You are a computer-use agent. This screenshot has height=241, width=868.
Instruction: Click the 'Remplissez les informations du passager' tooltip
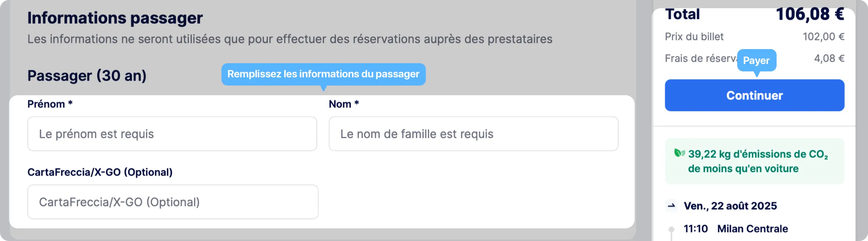pos(323,74)
